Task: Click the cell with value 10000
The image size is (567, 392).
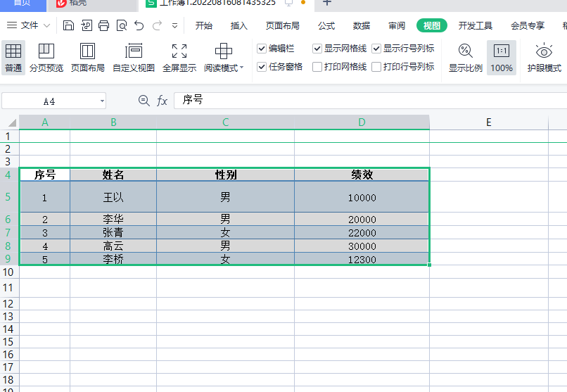Action: pyautogui.click(x=362, y=197)
